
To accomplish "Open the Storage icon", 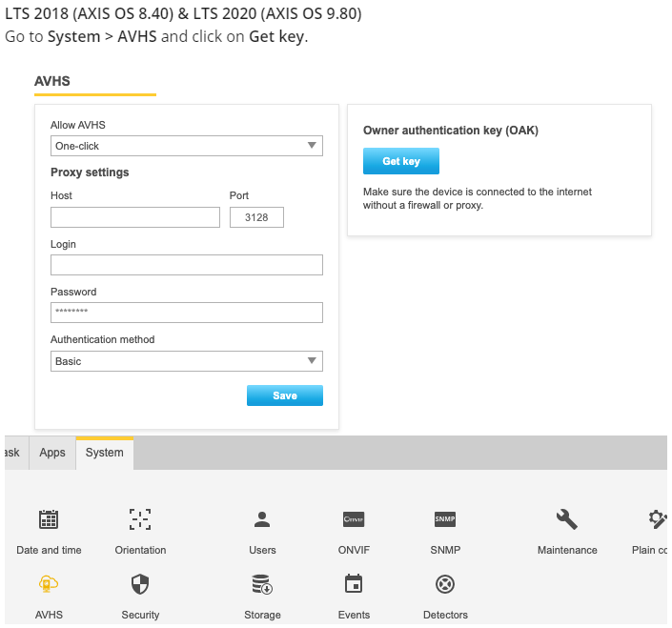I will click(262, 584).
